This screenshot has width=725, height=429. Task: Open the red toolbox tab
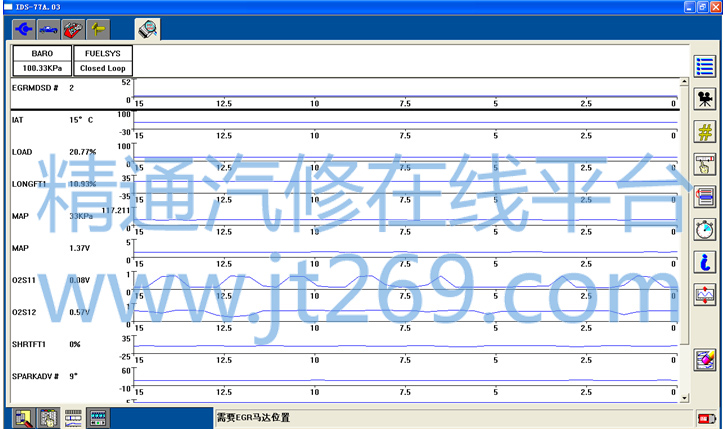click(73, 30)
